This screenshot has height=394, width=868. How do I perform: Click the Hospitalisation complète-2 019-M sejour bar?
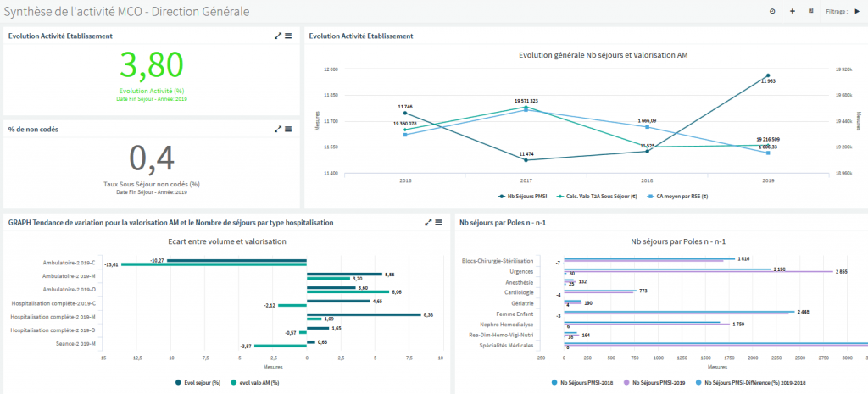click(x=363, y=314)
